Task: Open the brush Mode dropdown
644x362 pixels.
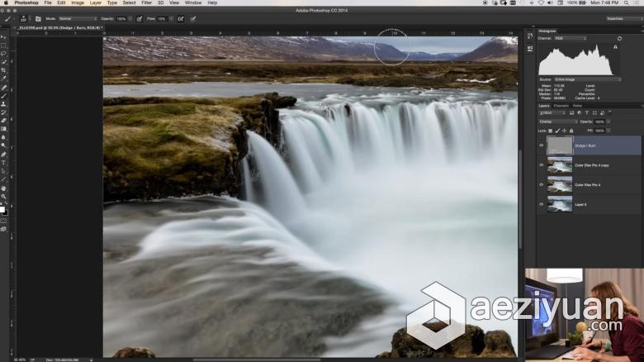Action: (78, 18)
